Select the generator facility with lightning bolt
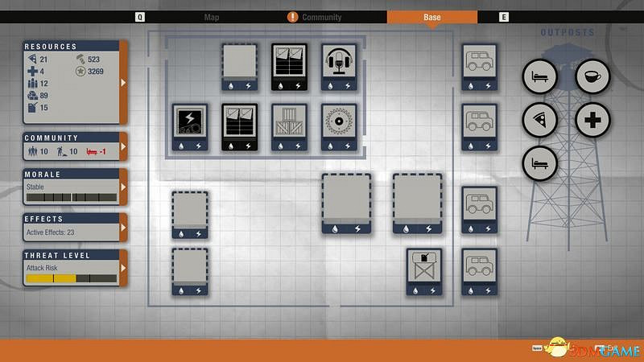 pos(190,122)
